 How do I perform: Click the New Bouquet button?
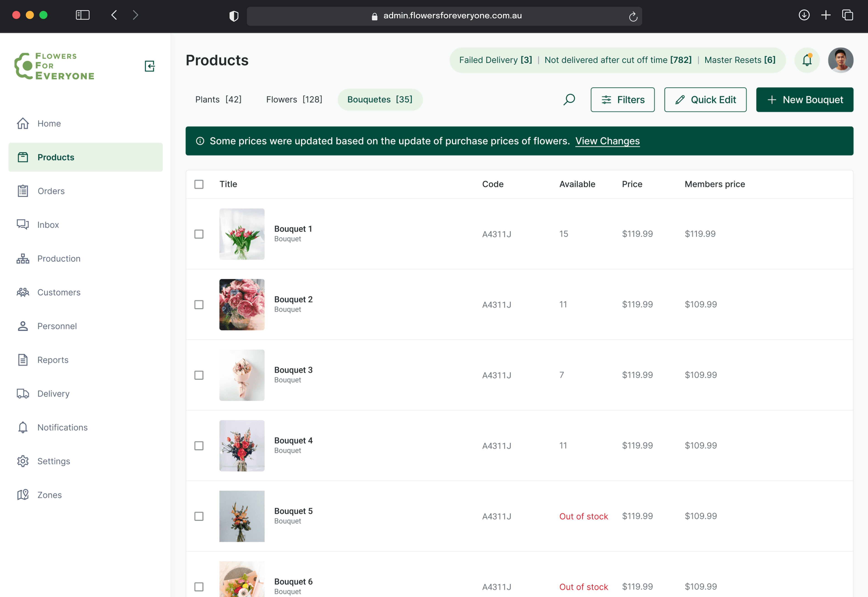click(x=804, y=100)
